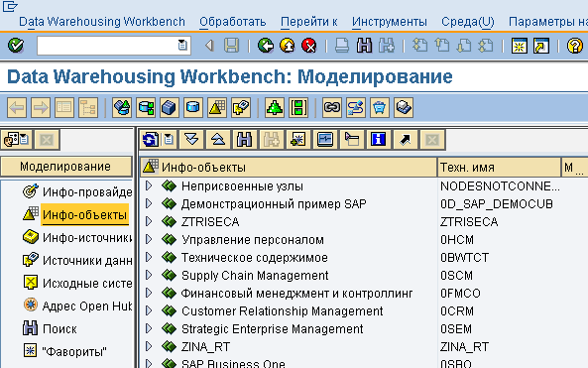Expand the ZTRISECA tree node

[149, 221]
